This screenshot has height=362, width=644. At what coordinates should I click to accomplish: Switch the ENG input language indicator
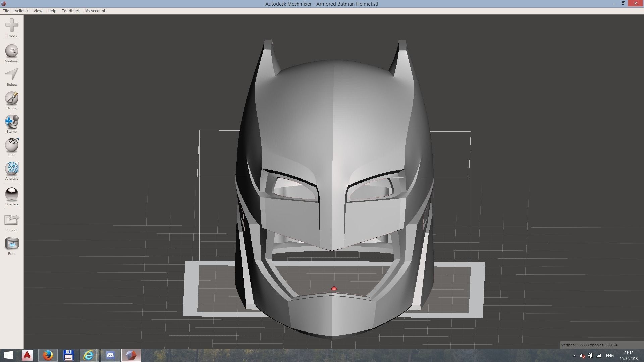610,356
